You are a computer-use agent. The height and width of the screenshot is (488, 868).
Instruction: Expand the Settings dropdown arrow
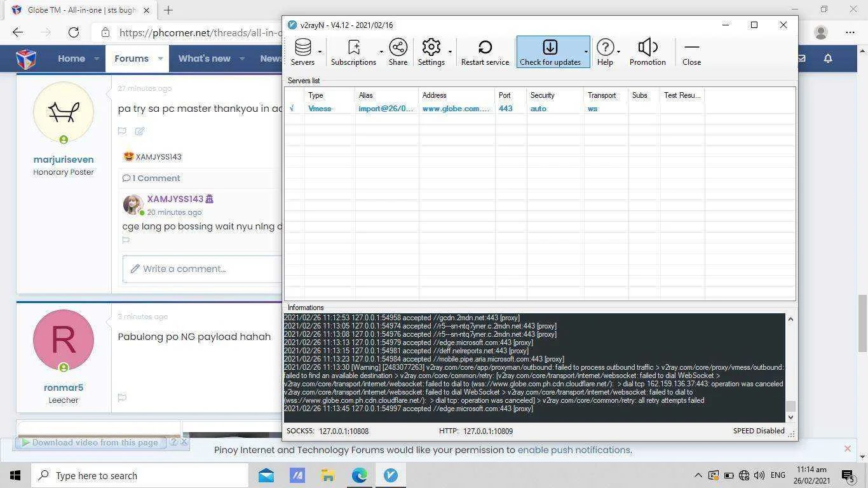450,52
